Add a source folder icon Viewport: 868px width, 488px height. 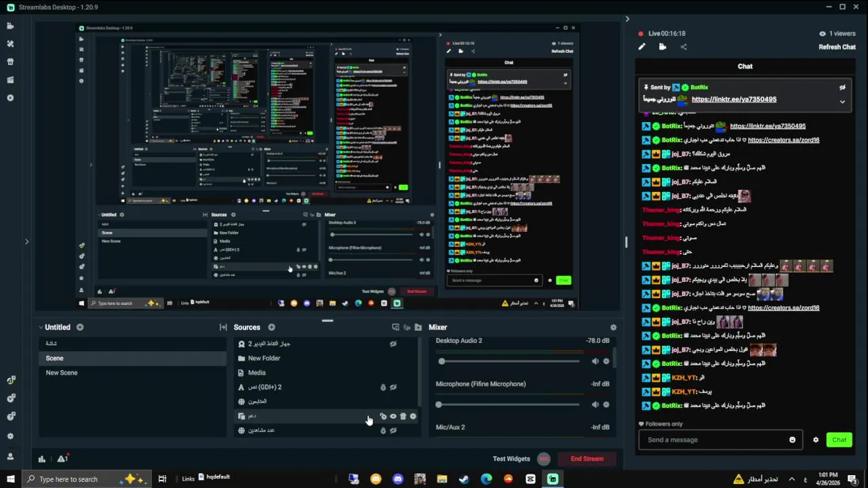coord(418,327)
